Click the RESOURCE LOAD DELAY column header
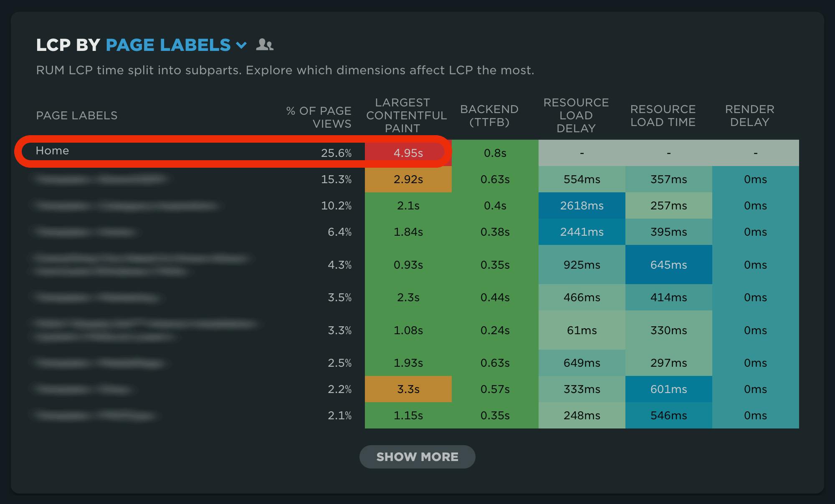This screenshot has height=504, width=835. pyautogui.click(x=576, y=116)
